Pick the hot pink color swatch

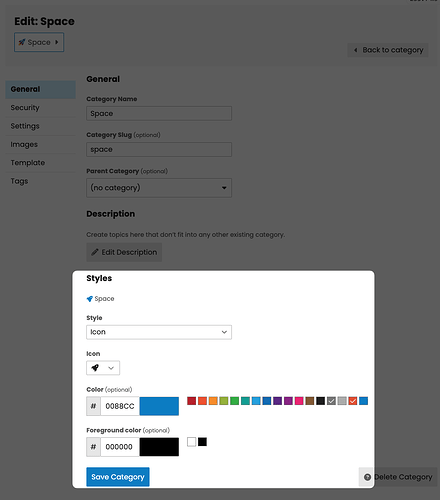coord(299,401)
